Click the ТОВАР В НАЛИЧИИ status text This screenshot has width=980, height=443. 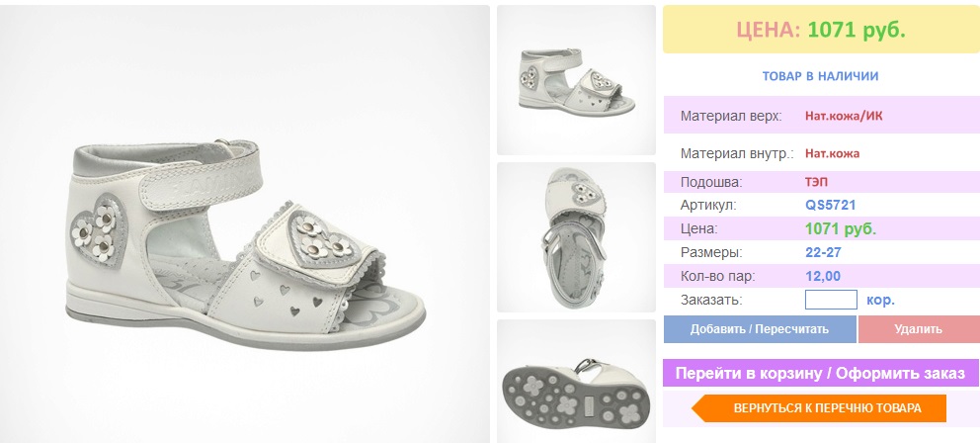coord(820,76)
